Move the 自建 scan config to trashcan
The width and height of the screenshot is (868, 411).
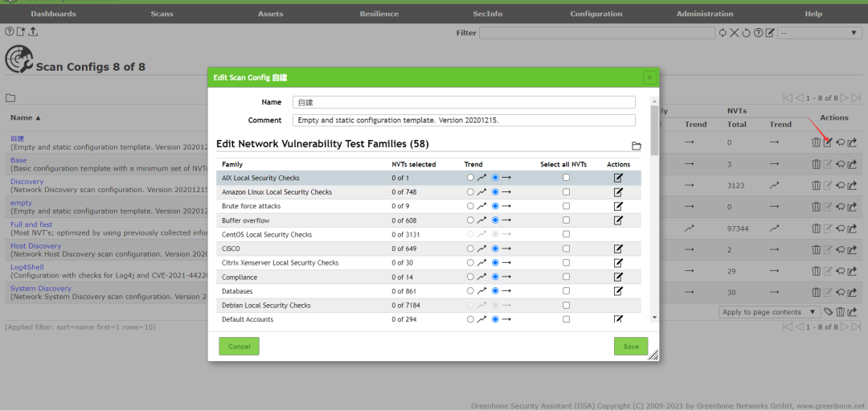tap(816, 142)
